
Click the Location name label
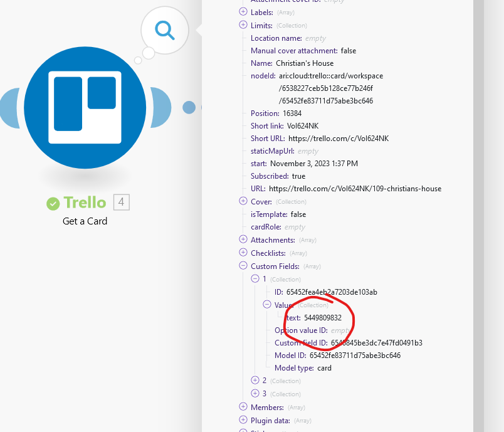click(276, 38)
